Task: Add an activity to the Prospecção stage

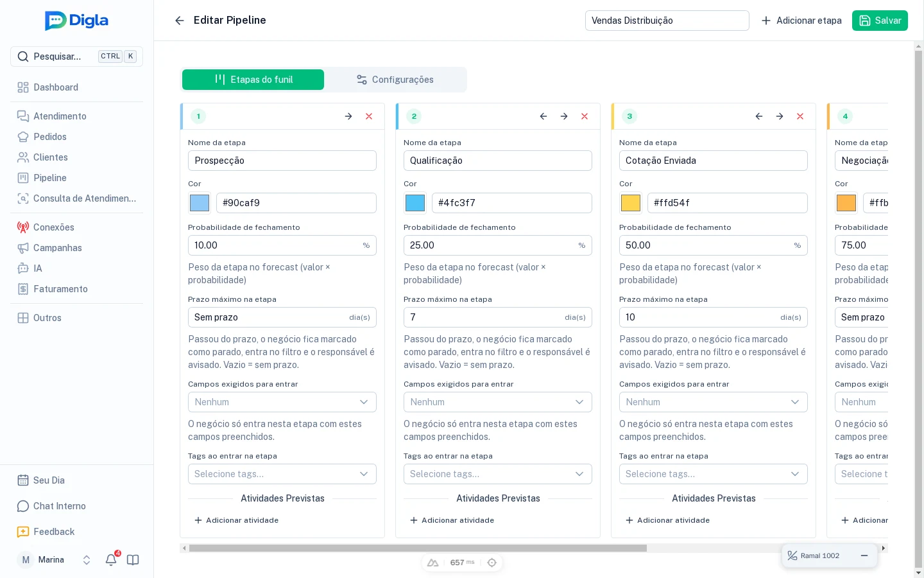Action: 237,520
